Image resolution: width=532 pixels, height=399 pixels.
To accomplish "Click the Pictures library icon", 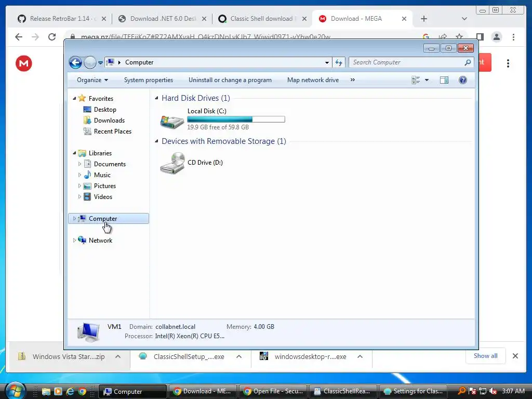I will click(87, 186).
